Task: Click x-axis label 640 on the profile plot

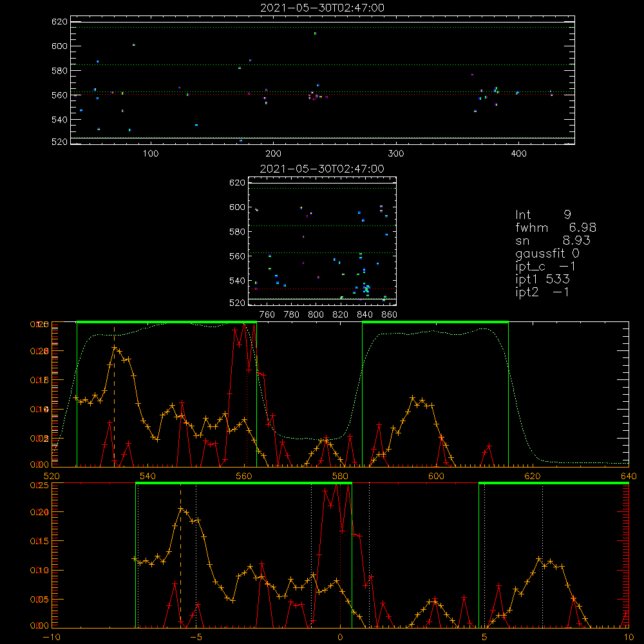Action: (x=629, y=476)
